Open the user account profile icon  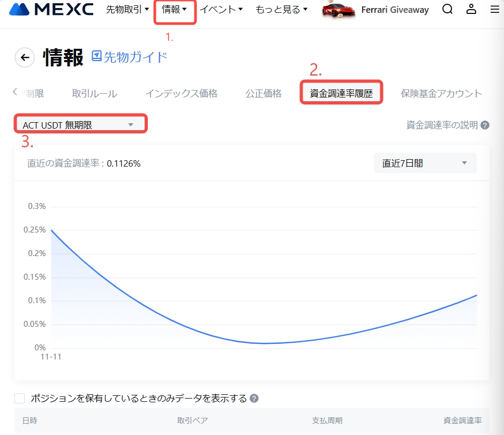pyautogui.click(x=471, y=9)
